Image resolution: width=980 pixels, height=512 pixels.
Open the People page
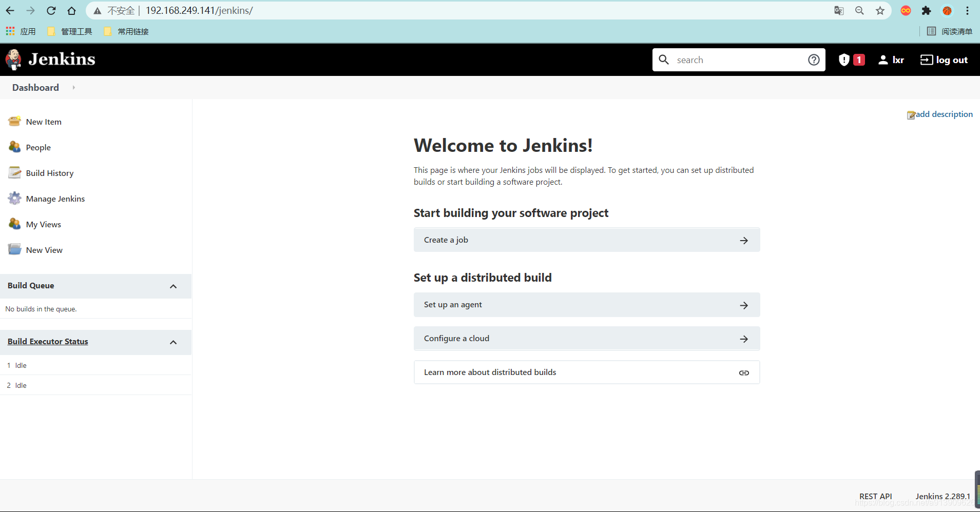click(39, 148)
